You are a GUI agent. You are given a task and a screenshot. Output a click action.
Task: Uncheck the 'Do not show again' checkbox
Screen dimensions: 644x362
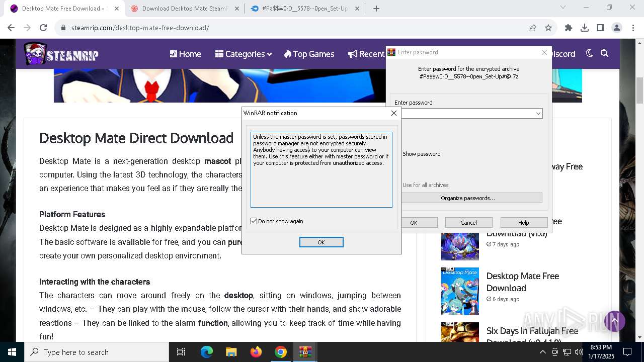(254, 221)
